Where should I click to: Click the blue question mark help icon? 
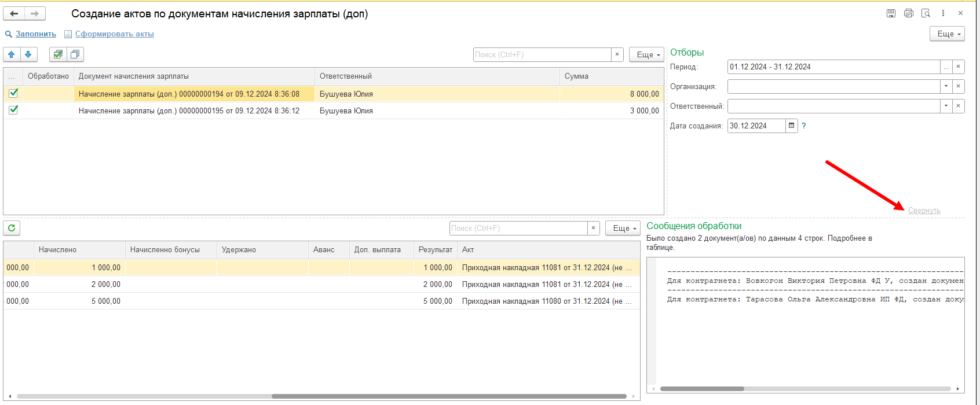(804, 126)
